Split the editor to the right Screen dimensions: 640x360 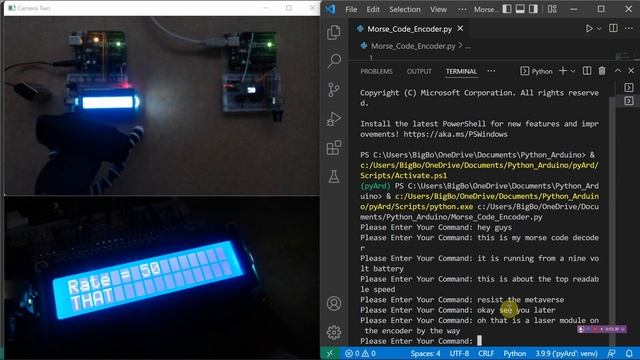613,28
